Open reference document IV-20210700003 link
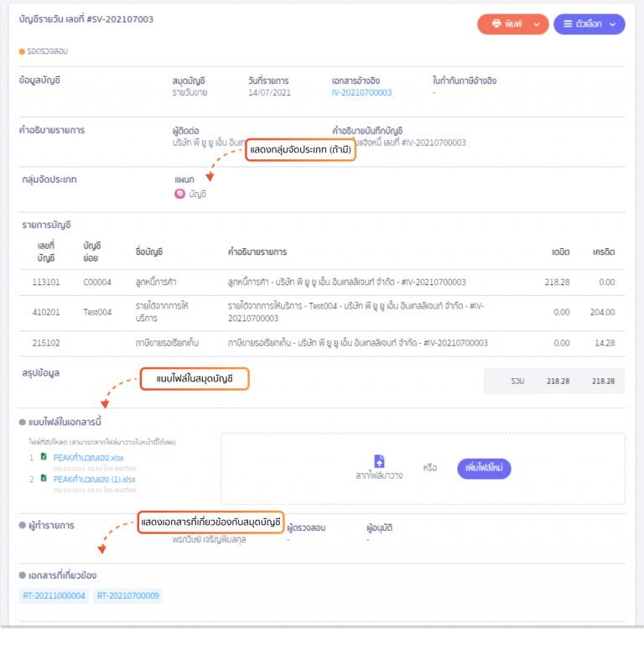 coord(361,93)
